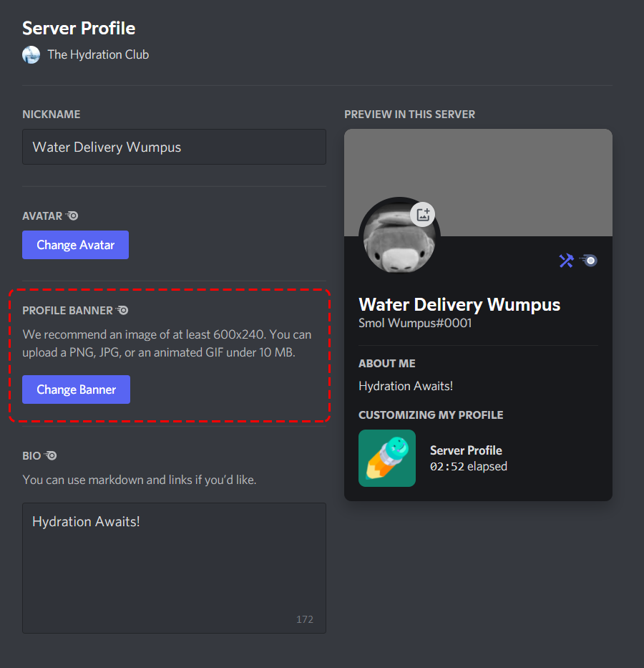Click the Smol Wumpus#0001 username

[x=415, y=323]
